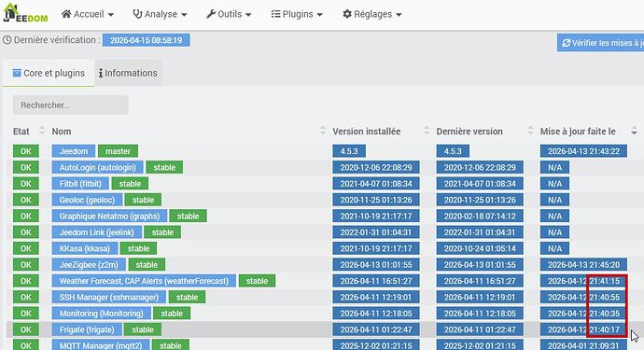Open Monitoring (Monitoring) plugin

[102, 314]
